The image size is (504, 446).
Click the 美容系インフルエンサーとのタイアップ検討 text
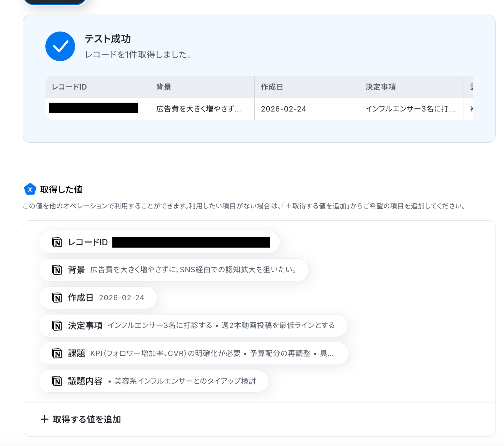185,381
